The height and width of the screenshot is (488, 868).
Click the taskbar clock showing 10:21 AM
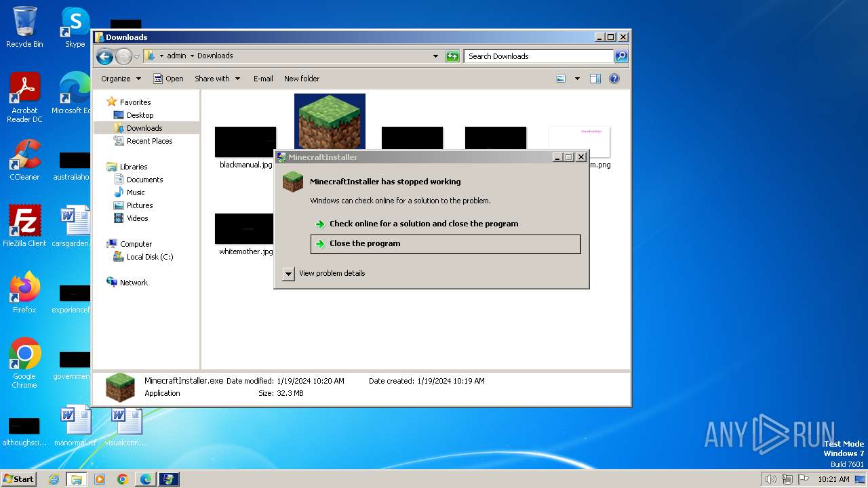tap(833, 479)
